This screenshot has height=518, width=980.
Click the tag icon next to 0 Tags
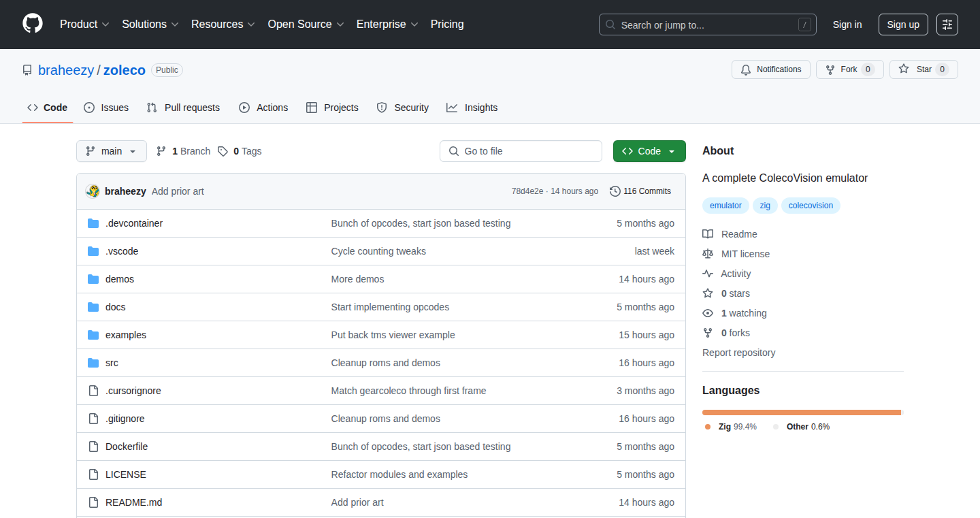pyautogui.click(x=223, y=151)
